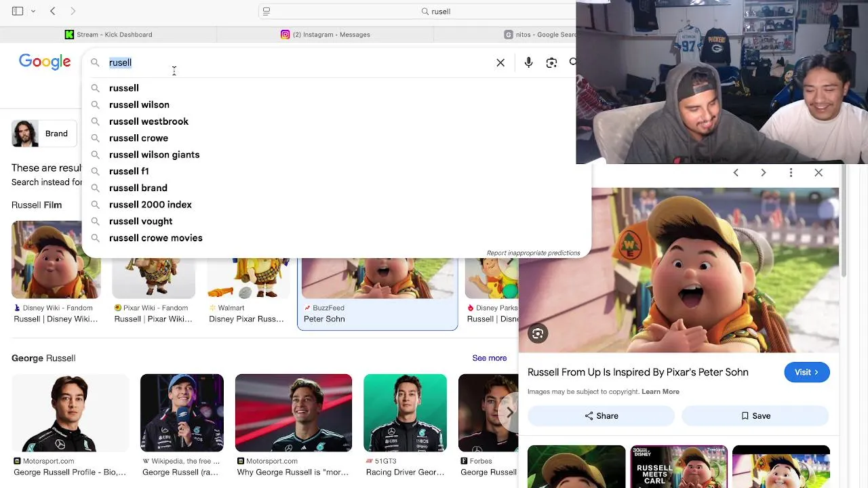Show next image in preview panel

[764, 173]
